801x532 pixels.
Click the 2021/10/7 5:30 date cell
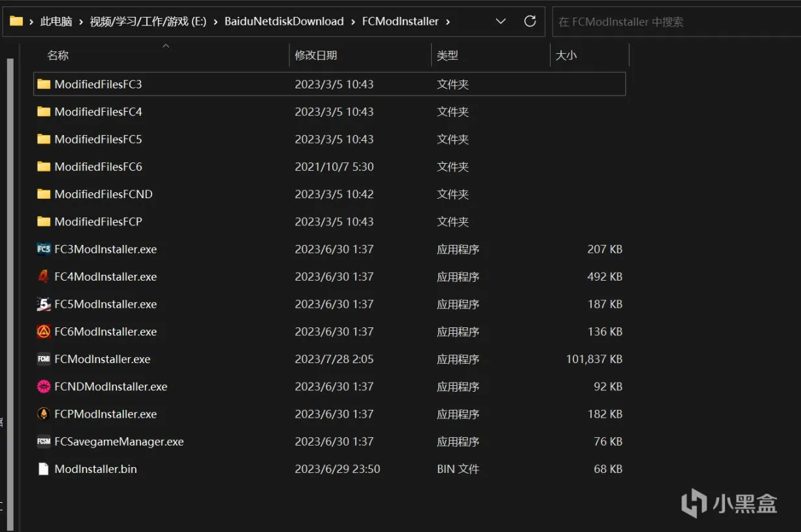pos(334,166)
